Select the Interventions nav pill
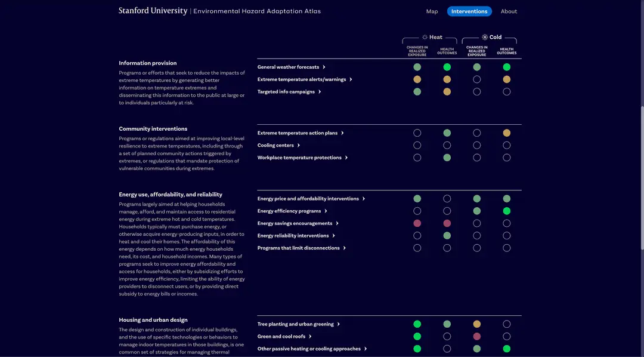The image size is (644, 357). [x=469, y=11]
